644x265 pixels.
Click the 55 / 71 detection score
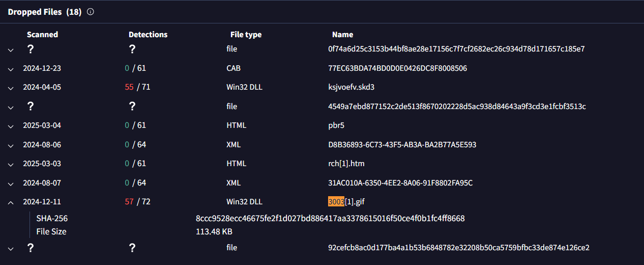(137, 87)
